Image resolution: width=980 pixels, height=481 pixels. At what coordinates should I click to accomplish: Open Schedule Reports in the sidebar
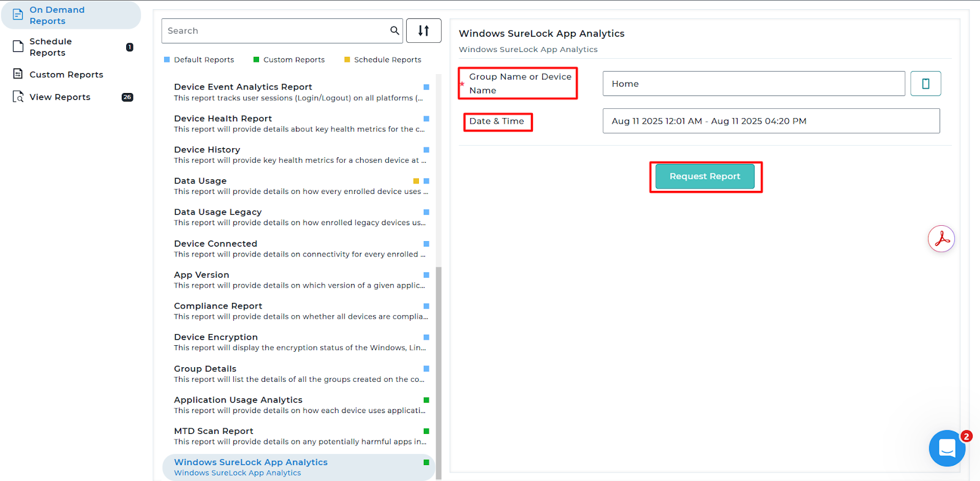[x=51, y=47]
